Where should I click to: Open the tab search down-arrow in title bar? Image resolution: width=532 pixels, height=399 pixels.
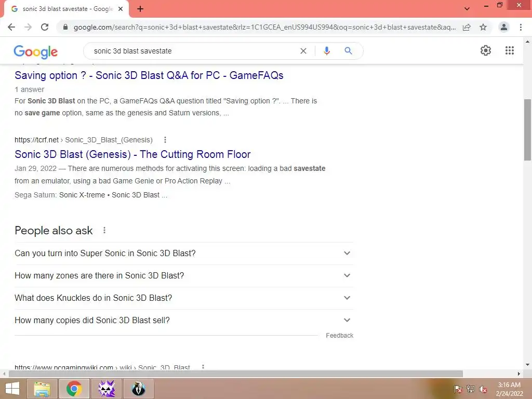(467, 9)
